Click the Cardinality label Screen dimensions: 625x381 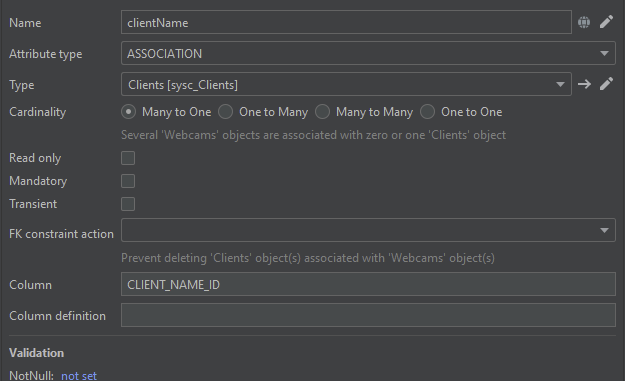(37, 112)
